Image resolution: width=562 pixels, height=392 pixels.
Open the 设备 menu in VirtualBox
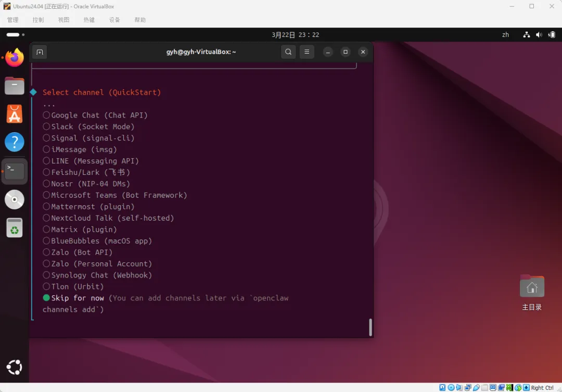coord(114,20)
